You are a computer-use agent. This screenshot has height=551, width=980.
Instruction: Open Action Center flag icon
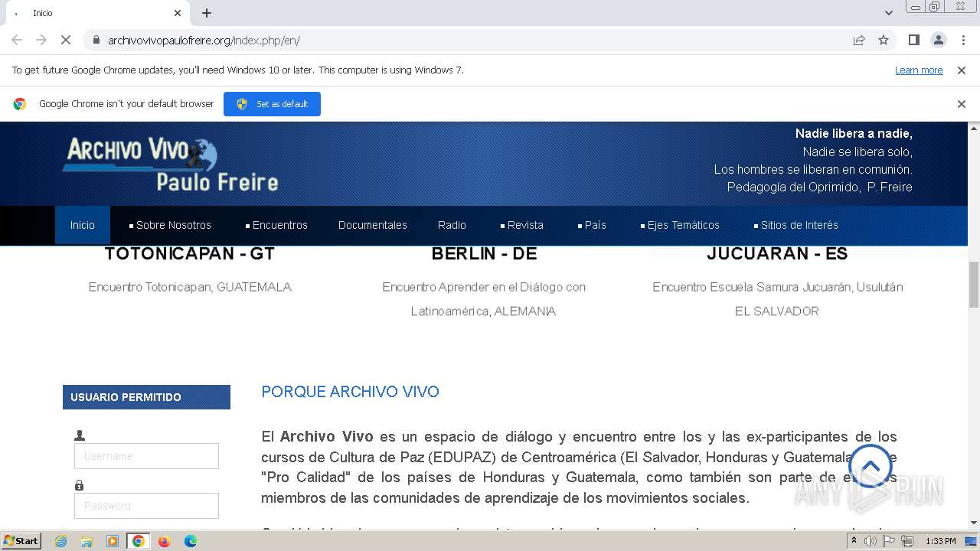point(890,541)
